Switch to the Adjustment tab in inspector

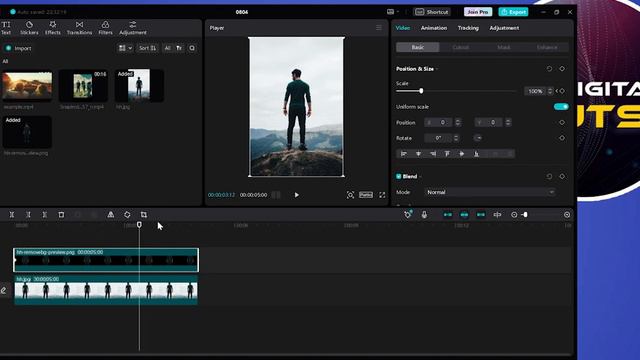click(x=504, y=28)
